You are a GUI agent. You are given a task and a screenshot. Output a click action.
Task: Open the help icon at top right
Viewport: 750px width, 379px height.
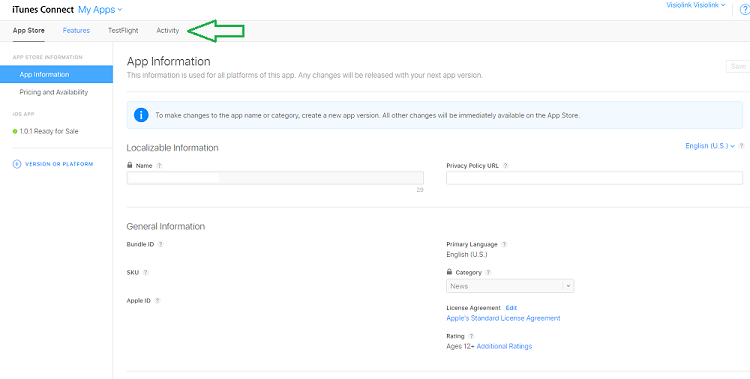[744, 10]
